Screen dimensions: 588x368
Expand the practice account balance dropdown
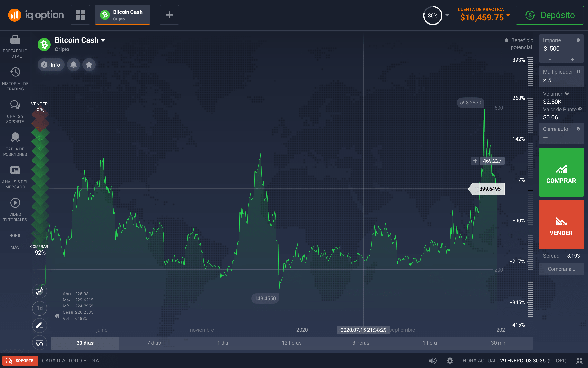point(508,15)
